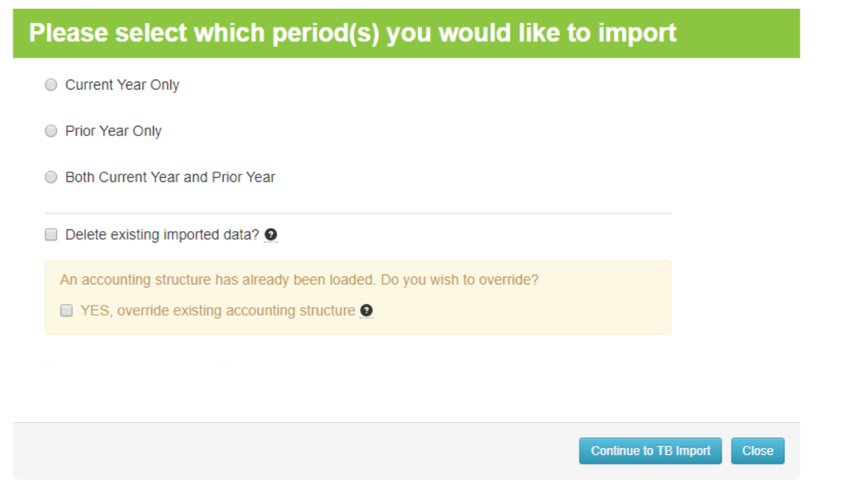This screenshot has width=846, height=504.
Task: Click the green dialog title header
Action: coord(406,33)
